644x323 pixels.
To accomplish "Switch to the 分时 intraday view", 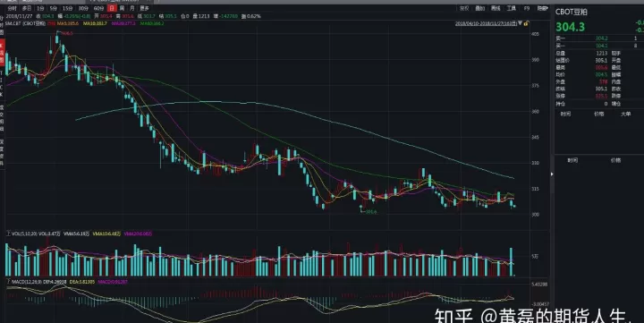I will (x=12, y=8).
